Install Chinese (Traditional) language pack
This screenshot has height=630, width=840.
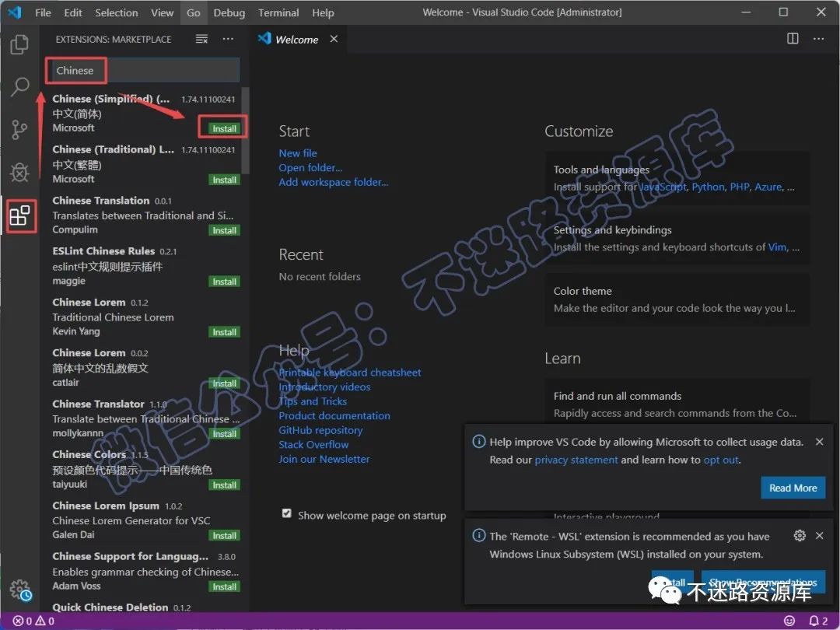(x=224, y=180)
